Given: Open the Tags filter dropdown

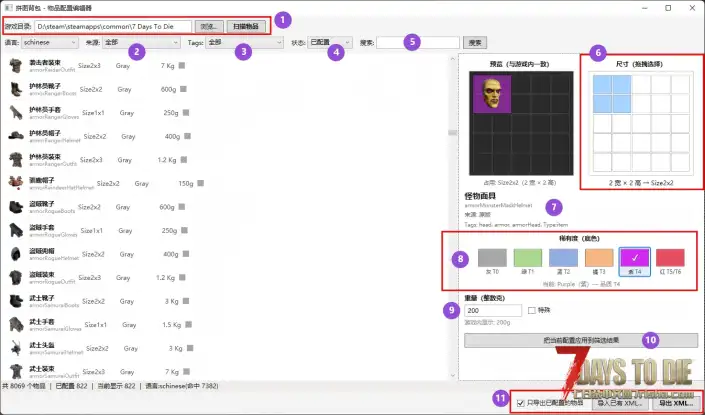Looking at the screenshot, I should point(245,43).
